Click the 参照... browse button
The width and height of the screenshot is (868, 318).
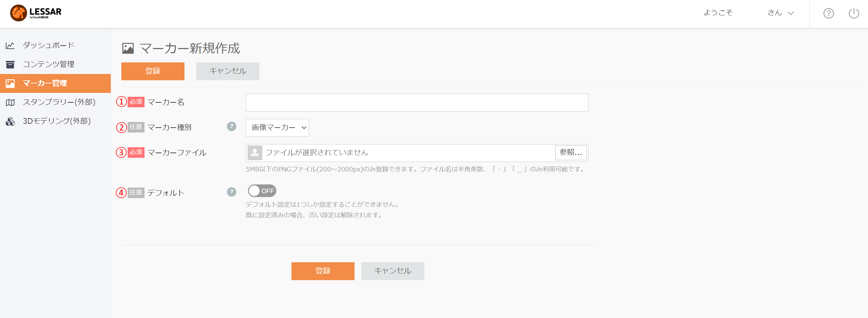(x=571, y=153)
